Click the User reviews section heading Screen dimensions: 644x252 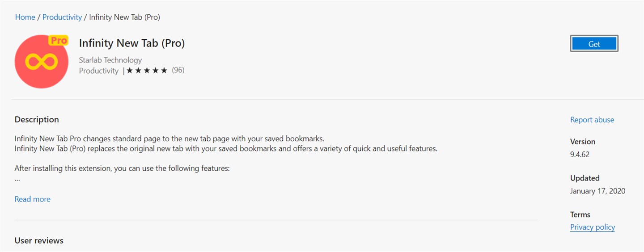click(39, 240)
